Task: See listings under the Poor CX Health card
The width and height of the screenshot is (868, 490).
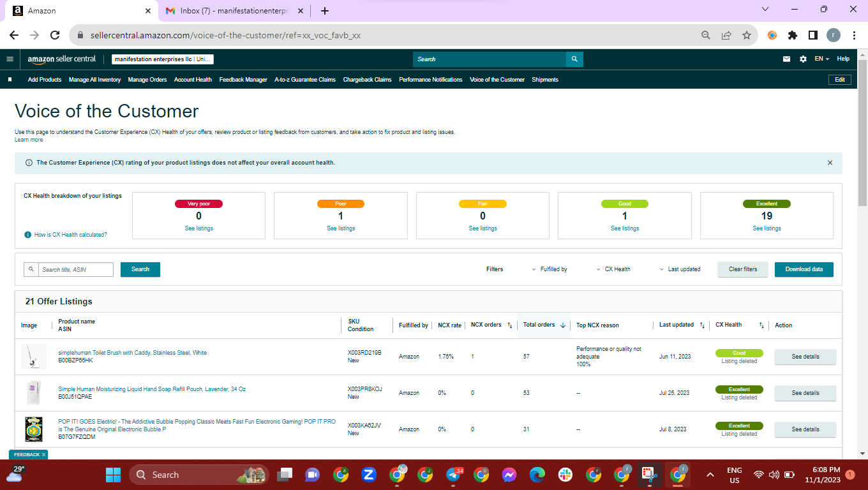Action: pyautogui.click(x=341, y=228)
